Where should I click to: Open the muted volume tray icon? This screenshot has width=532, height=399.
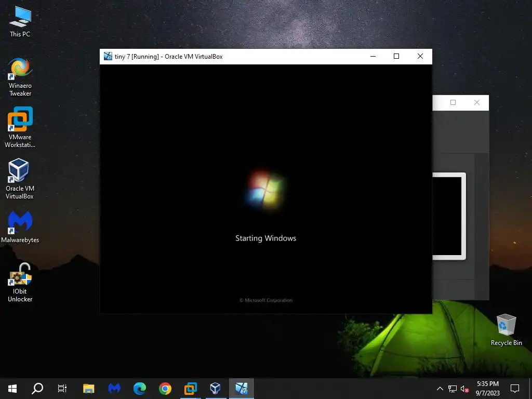(464, 389)
